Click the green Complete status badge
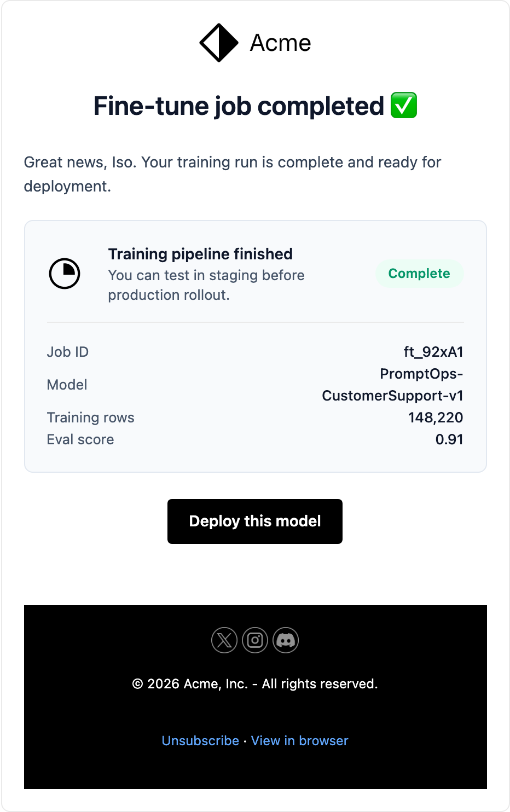The width and height of the screenshot is (510, 812). tap(419, 274)
